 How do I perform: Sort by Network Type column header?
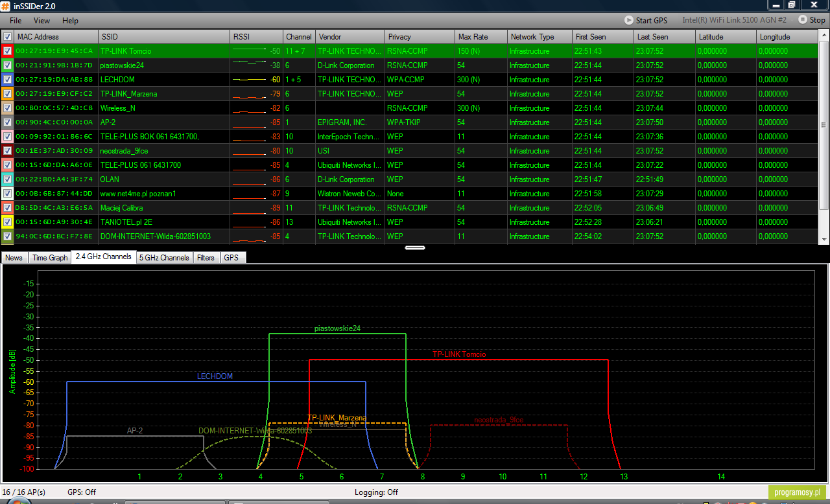[x=539, y=37]
